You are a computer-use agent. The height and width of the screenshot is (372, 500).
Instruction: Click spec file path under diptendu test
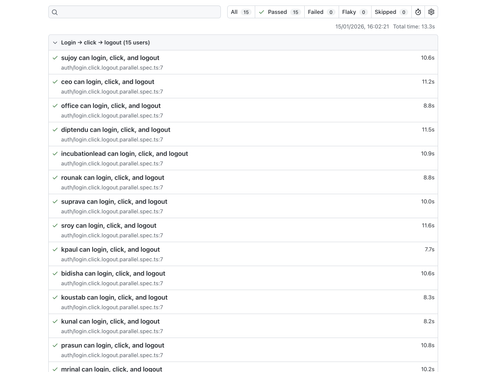pyautogui.click(x=112, y=140)
